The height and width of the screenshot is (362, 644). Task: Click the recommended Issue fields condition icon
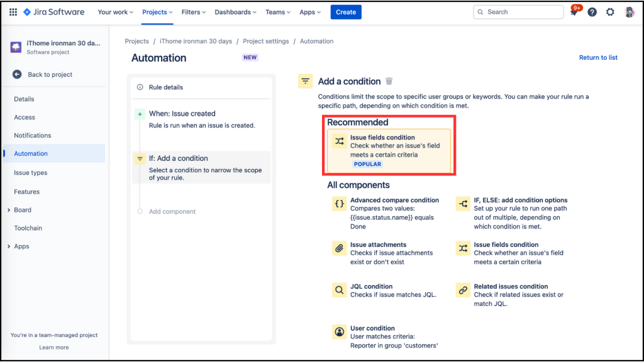click(339, 141)
